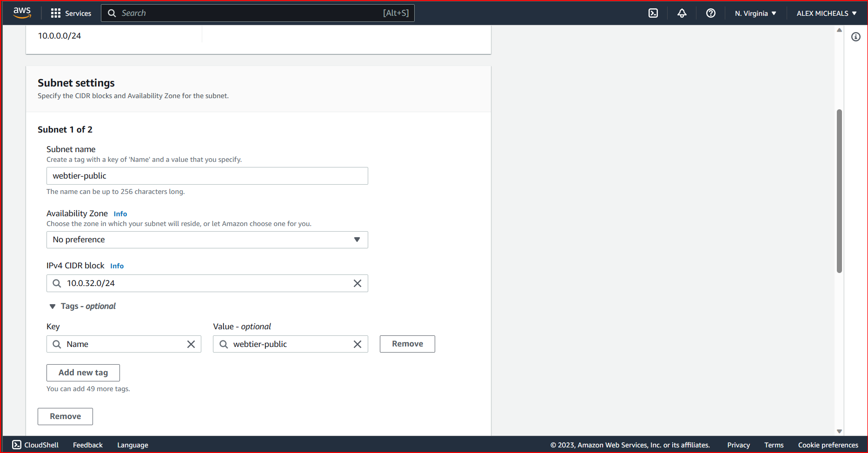Click the AWS logo to return home
Screen dimensions: 868x453
point(21,13)
